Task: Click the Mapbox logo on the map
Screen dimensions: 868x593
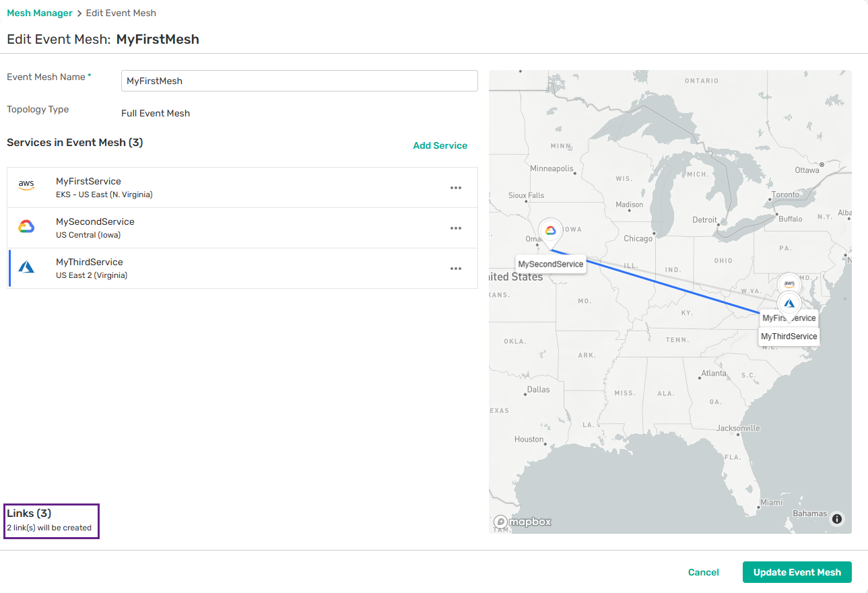Action: point(523,522)
